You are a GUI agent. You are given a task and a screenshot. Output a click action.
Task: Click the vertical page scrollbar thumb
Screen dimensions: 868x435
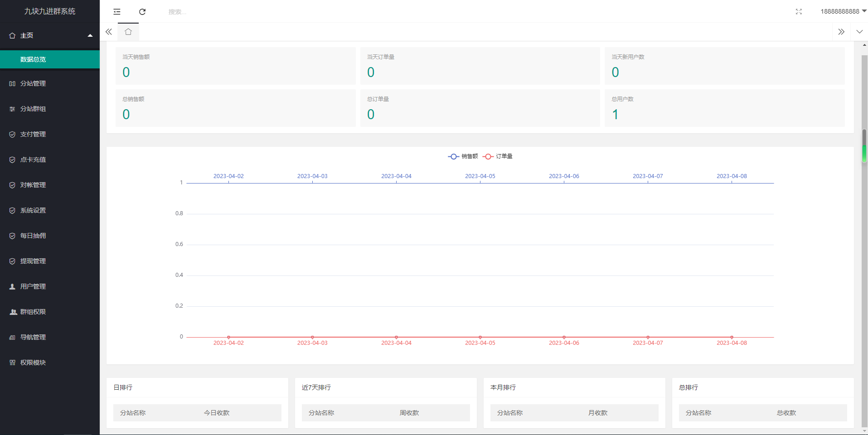(864, 146)
